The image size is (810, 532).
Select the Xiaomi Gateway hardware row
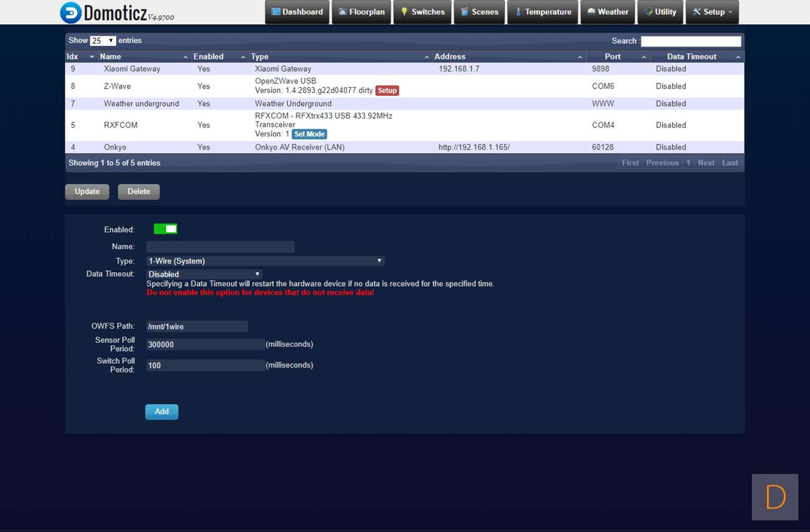pos(405,69)
